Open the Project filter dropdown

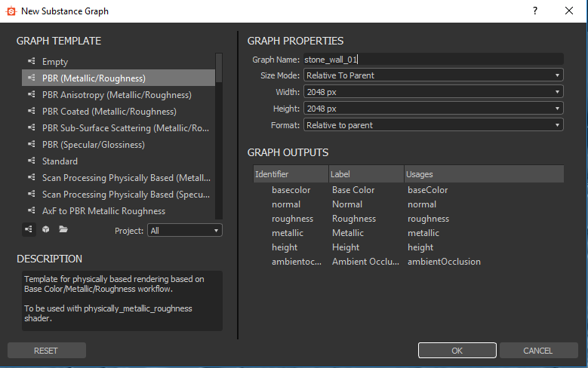[x=185, y=231]
